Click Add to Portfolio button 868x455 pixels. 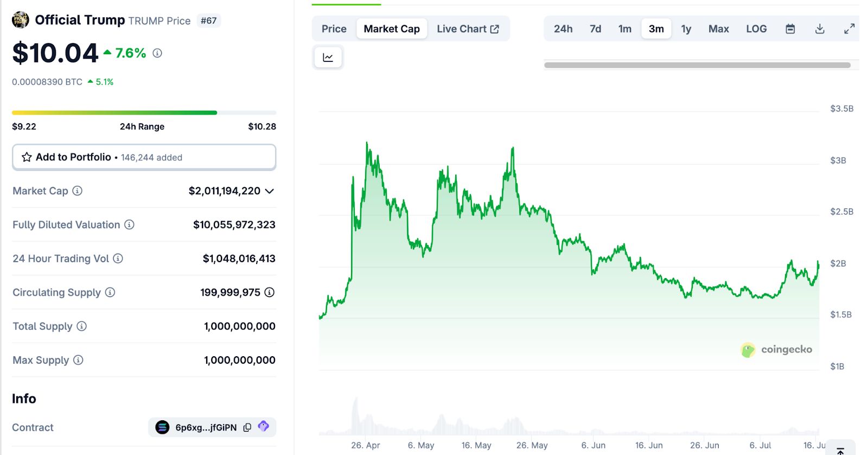point(144,157)
